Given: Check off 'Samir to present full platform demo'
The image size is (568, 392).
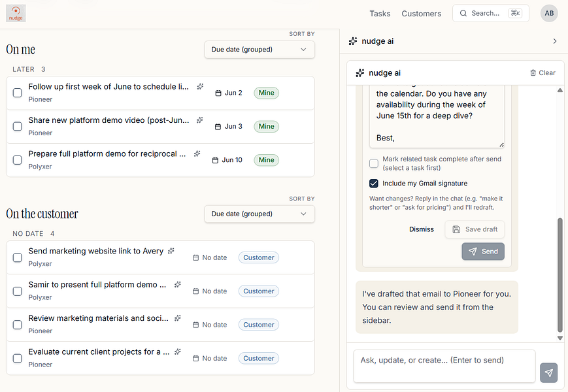Looking at the screenshot, I should tap(18, 291).
